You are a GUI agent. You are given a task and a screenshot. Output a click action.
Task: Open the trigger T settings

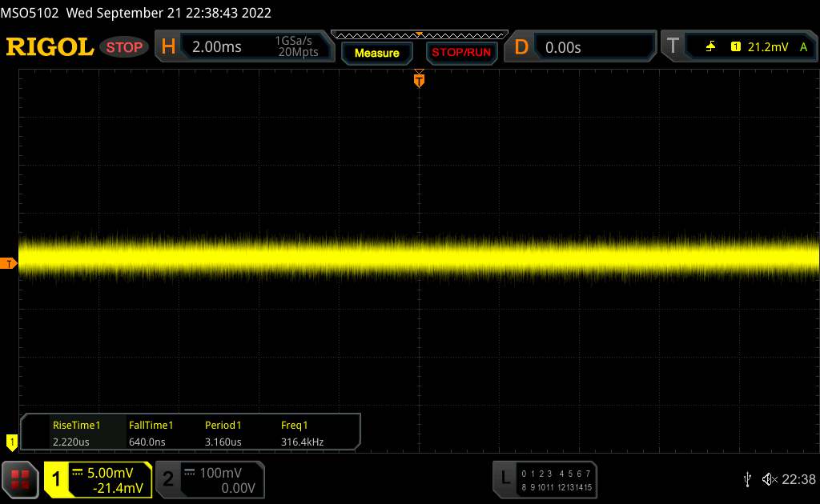tap(673, 46)
